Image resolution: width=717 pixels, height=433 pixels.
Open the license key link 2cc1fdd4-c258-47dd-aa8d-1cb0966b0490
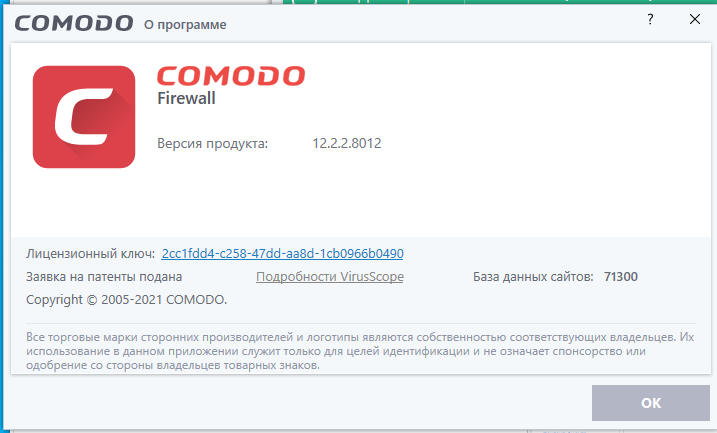click(x=282, y=253)
